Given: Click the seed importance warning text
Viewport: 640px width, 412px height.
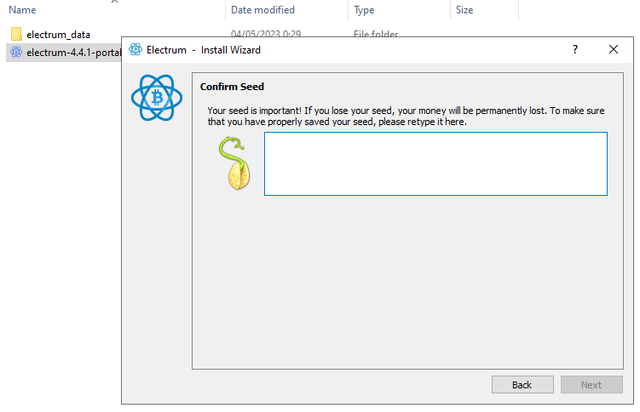Looking at the screenshot, I should pos(406,116).
